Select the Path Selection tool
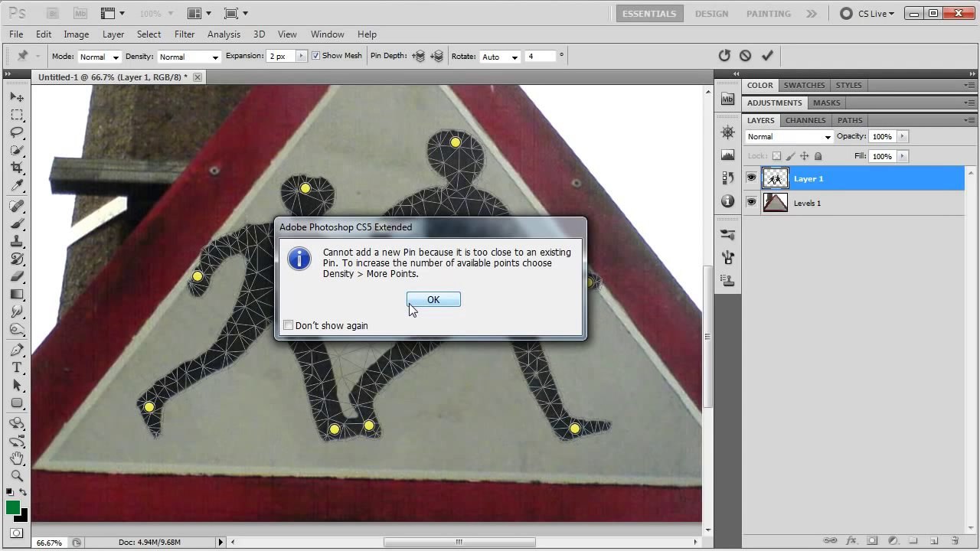 coord(17,385)
